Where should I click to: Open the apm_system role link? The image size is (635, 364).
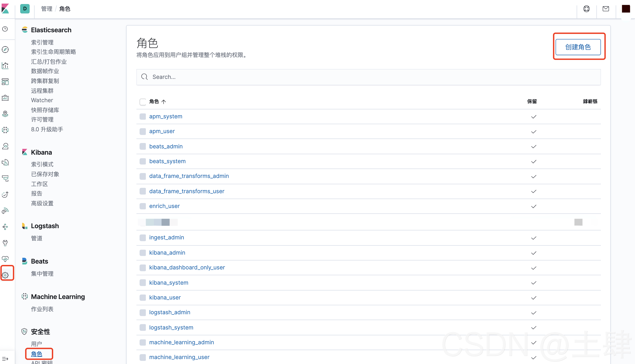(x=166, y=117)
